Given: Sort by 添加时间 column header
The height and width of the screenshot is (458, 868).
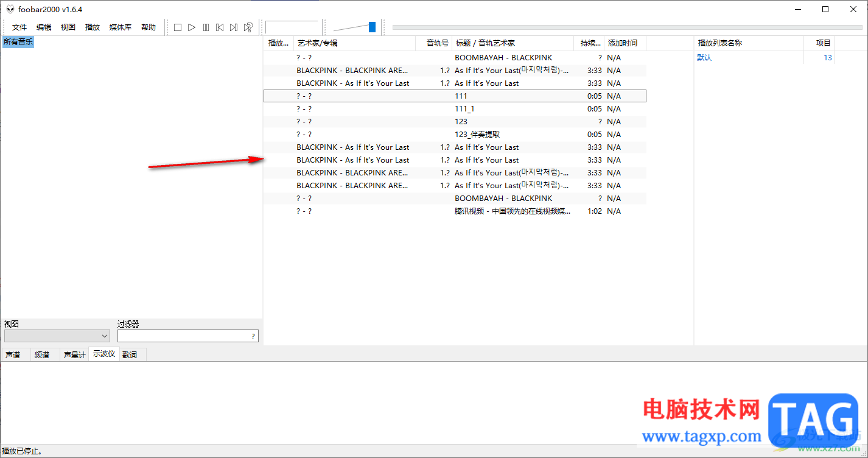Looking at the screenshot, I should [x=625, y=43].
